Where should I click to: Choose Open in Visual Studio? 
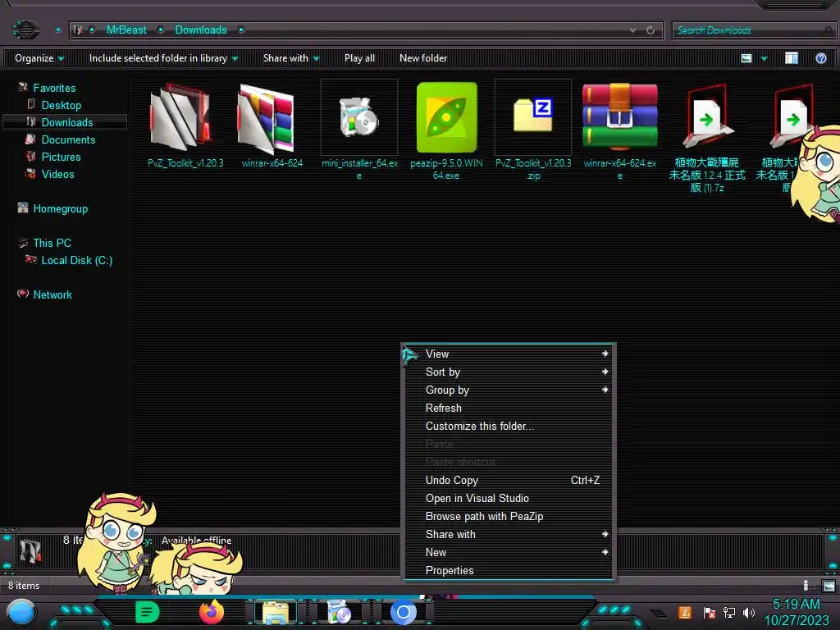[x=509, y=498]
